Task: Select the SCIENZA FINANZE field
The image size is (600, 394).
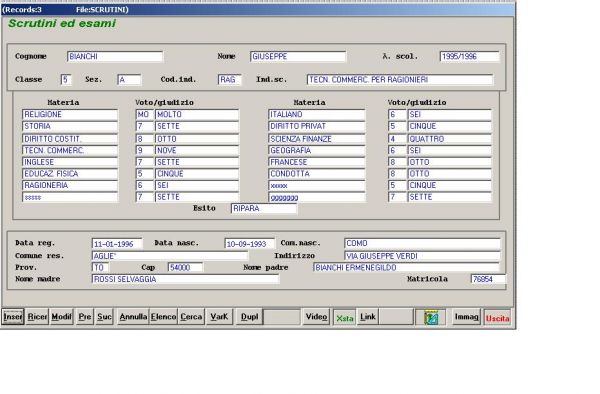Action: (x=317, y=139)
